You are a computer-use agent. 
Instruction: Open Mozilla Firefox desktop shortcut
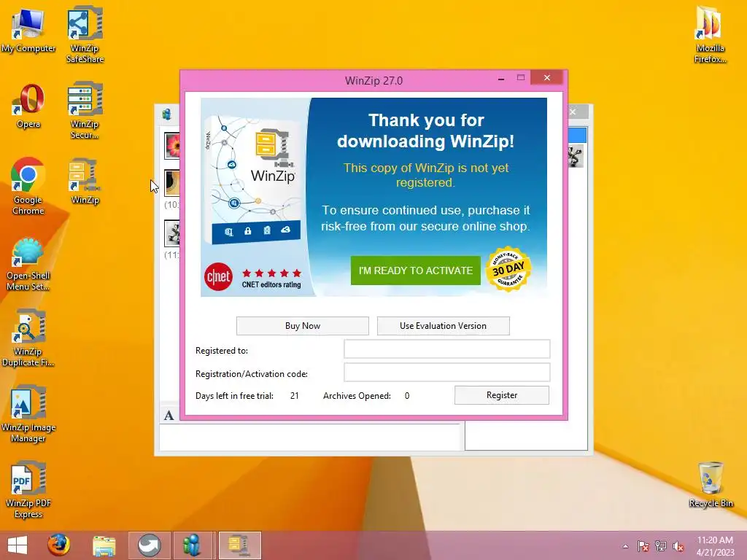[x=710, y=34]
